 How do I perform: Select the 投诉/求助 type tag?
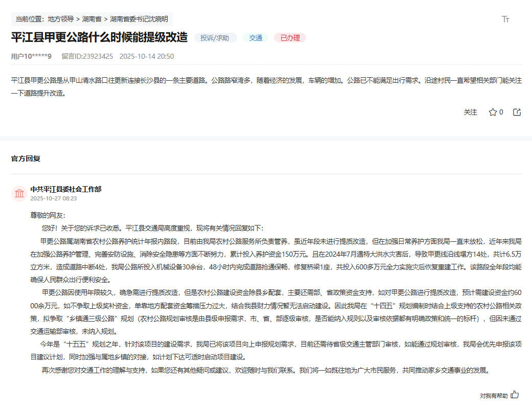point(215,37)
